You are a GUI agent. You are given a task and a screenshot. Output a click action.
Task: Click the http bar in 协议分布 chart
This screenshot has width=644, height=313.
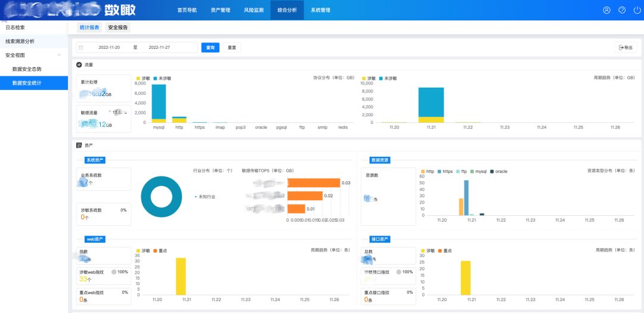click(179, 119)
